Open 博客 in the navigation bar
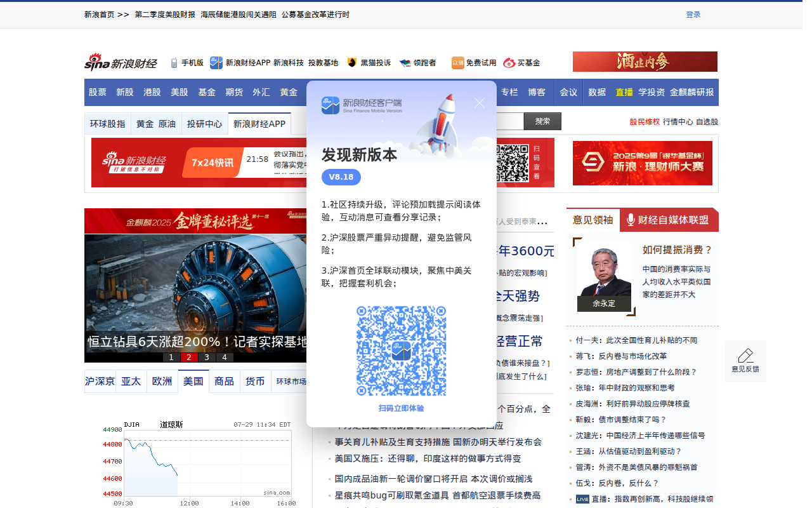The height and width of the screenshot is (508, 812). coord(537,92)
